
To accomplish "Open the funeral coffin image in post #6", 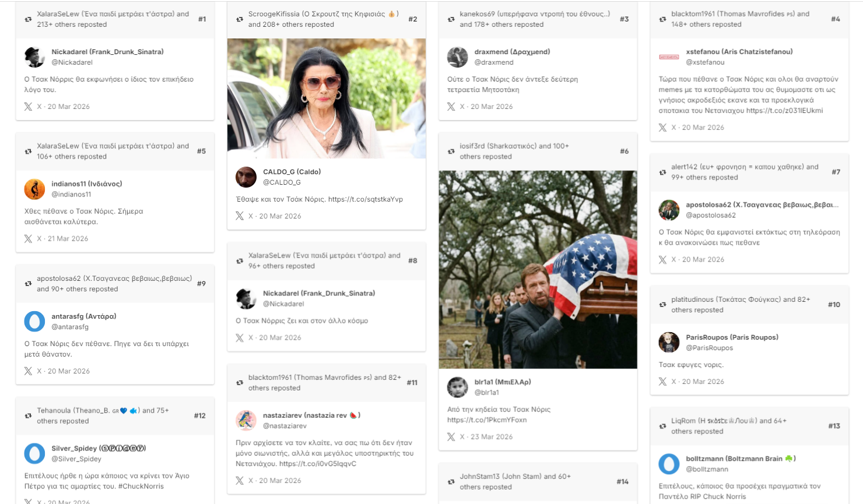I will point(537,269).
